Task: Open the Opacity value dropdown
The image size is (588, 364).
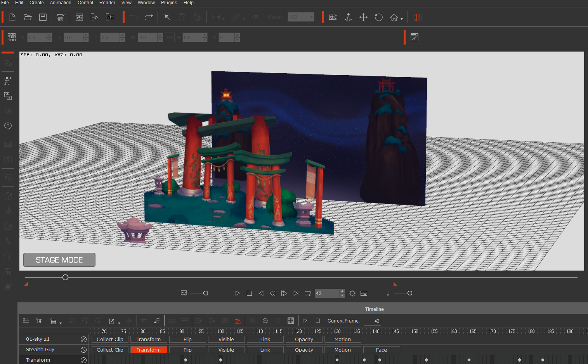Action: click(x=311, y=17)
